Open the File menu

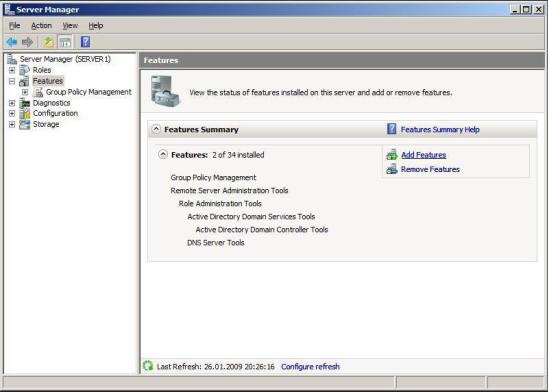point(14,26)
